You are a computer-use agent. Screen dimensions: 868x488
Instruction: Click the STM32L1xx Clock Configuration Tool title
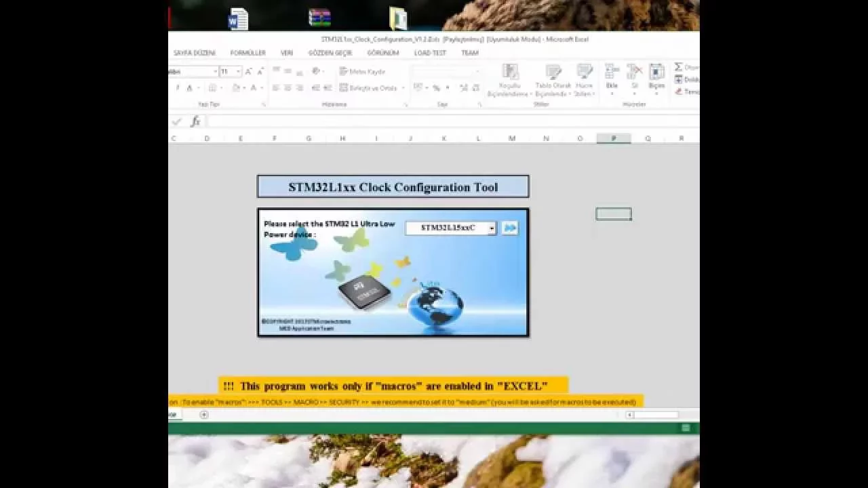pos(393,187)
